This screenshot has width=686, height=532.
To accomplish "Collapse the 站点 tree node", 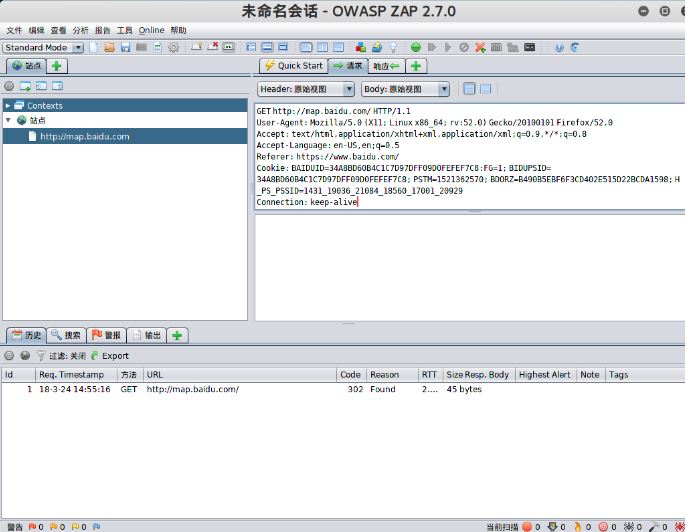I will pyautogui.click(x=8, y=120).
